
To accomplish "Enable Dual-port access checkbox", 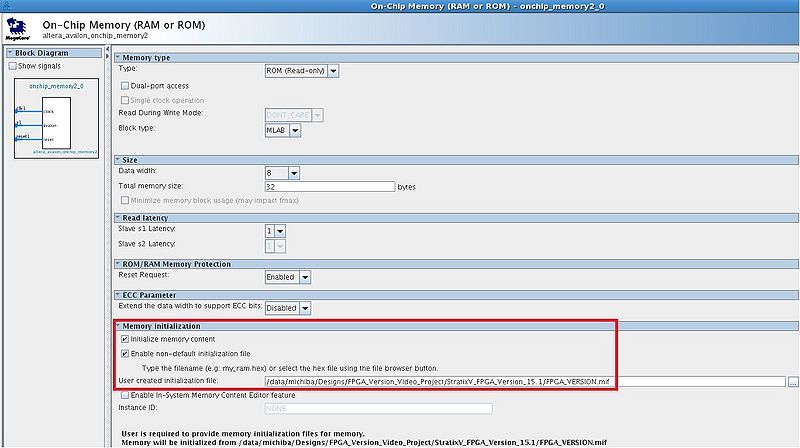I will (125, 86).
